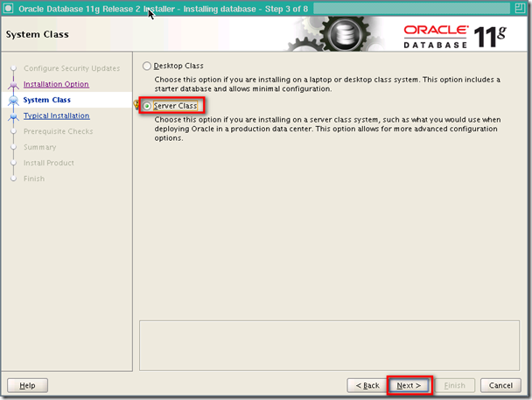Click the Installation Option step node icon

[14, 85]
